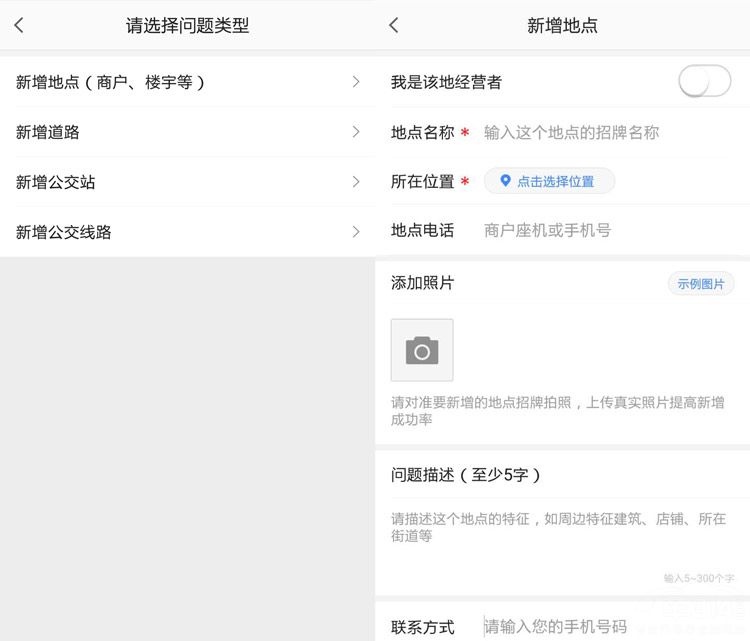
Task: Expand the 新增公交站 chevron arrow
Action: [355, 182]
